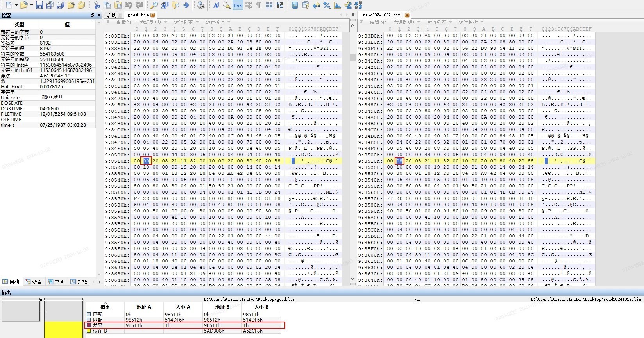Screen dimensions: 644x338
Task: Open the Calculator tool icon
Action: [x=295, y=5]
